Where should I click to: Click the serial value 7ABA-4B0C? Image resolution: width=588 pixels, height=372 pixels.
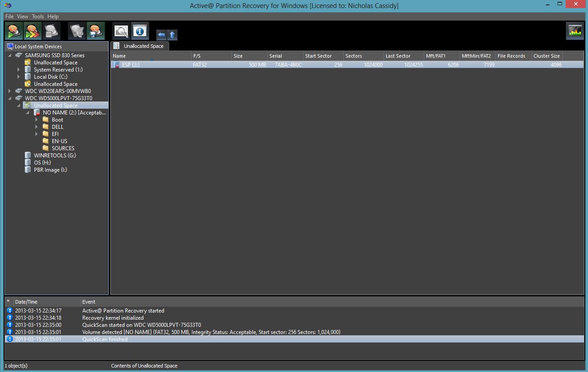click(288, 65)
